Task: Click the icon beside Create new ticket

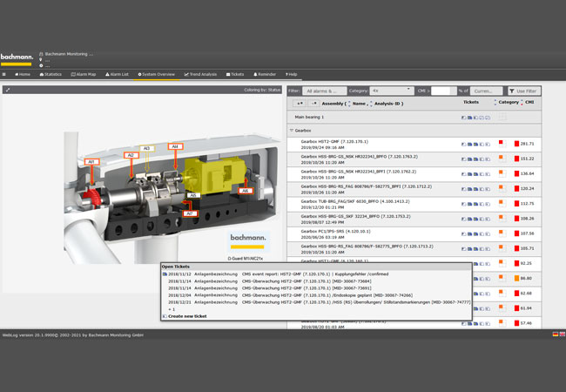Action: pos(165,316)
